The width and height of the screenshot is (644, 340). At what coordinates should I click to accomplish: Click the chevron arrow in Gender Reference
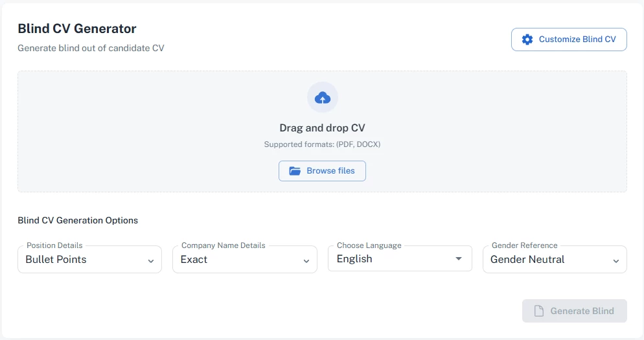tap(615, 261)
